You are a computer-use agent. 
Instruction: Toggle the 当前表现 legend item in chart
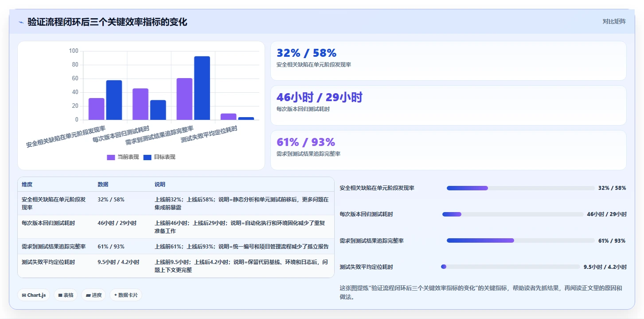[123, 157]
